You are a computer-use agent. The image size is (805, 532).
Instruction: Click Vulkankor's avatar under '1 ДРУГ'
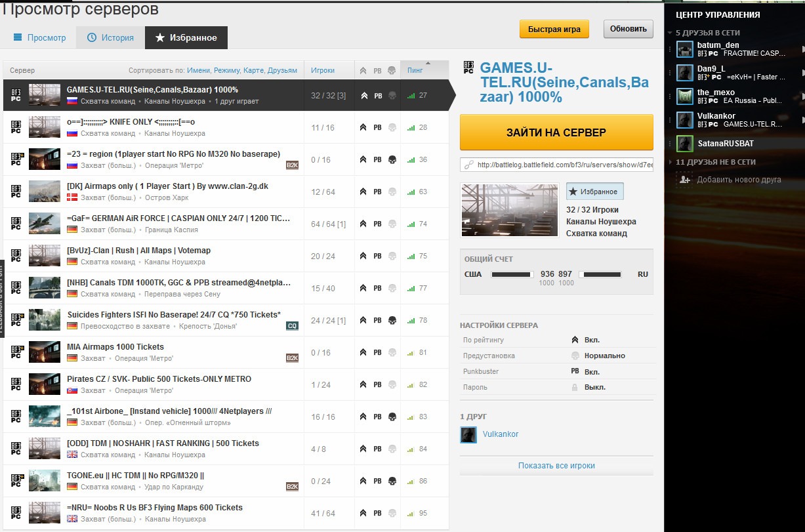click(x=468, y=434)
